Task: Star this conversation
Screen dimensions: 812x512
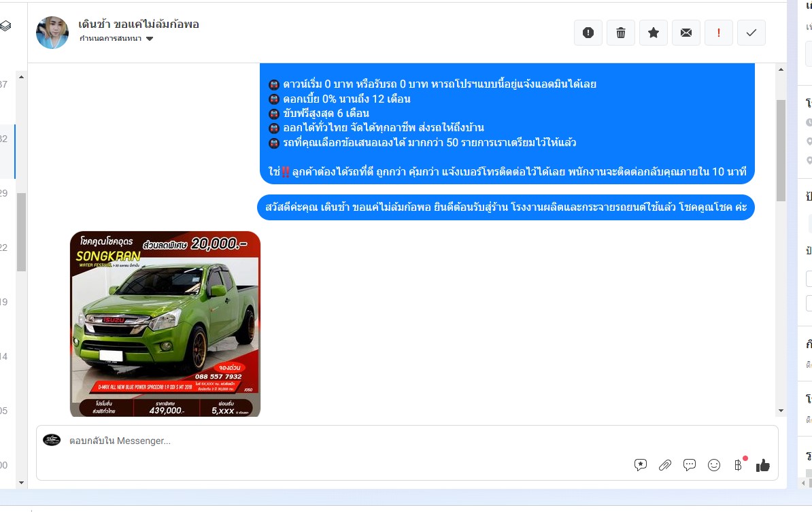Action: pyautogui.click(x=654, y=33)
